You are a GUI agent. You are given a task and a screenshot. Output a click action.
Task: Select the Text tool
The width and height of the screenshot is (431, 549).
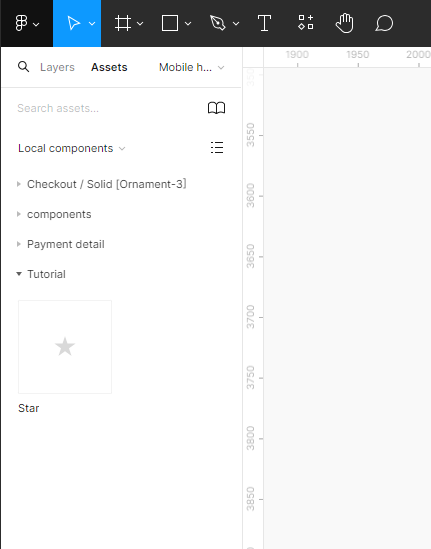264,23
